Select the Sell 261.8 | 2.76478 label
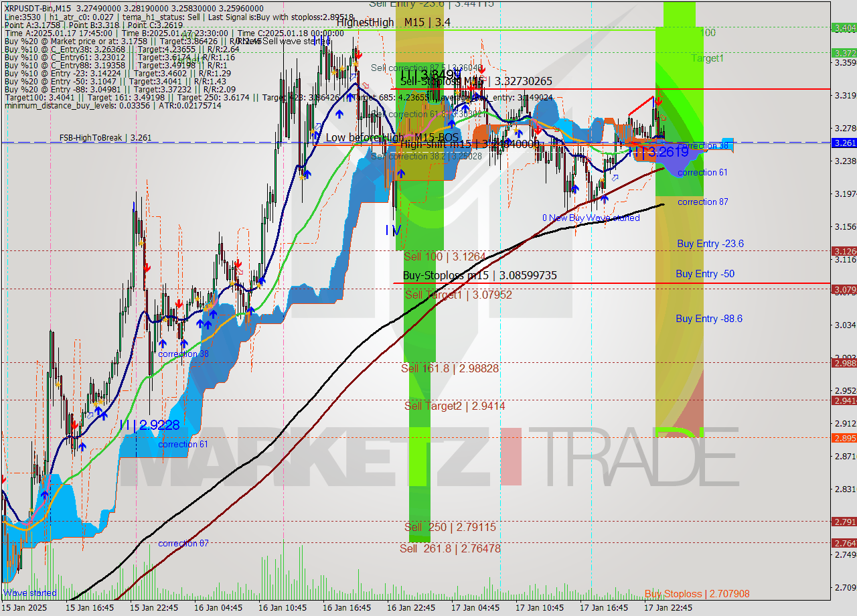This screenshot has height=616, width=857. [x=450, y=548]
